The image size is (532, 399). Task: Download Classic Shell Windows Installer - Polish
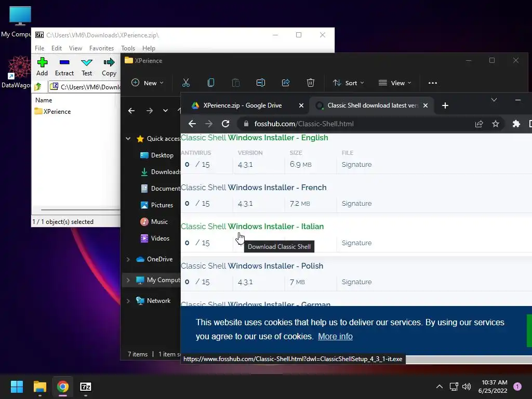coord(252,265)
